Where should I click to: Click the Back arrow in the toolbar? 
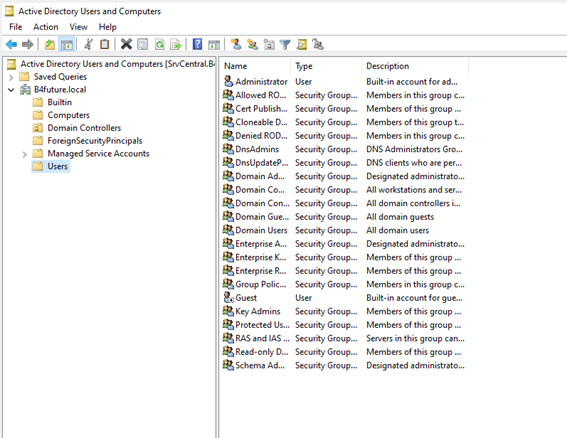coord(11,44)
